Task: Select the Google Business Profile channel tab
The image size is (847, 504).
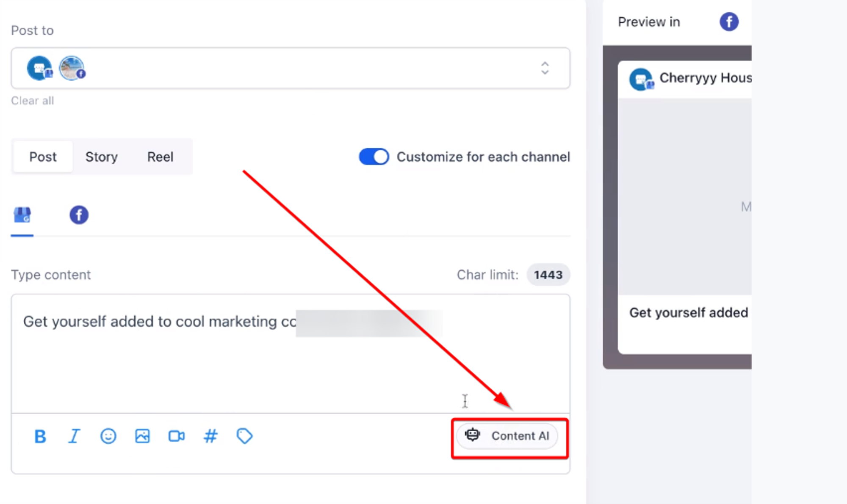Action: point(22,215)
